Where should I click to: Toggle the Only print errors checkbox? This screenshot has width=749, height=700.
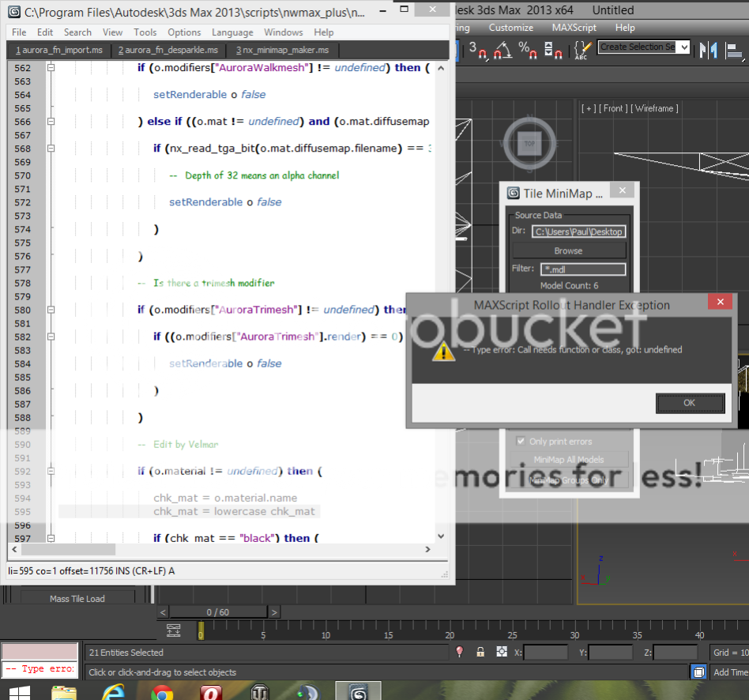[x=521, y=441]
